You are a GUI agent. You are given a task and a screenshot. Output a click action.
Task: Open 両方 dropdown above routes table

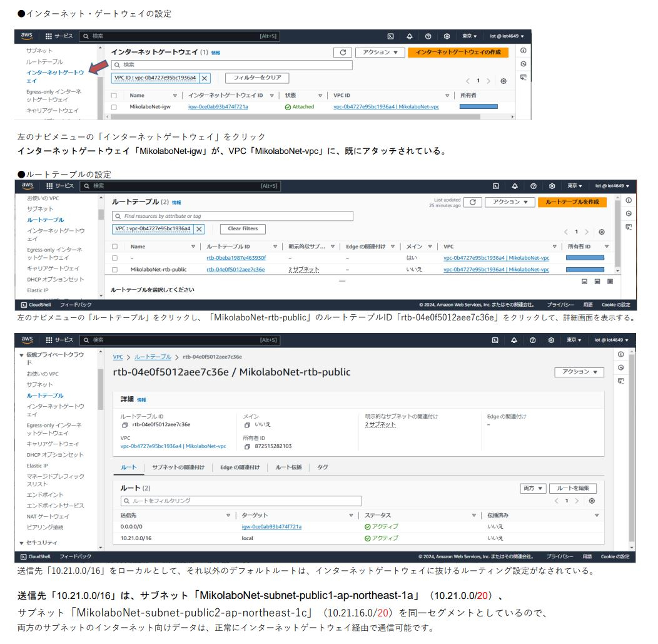pos(533,488)
